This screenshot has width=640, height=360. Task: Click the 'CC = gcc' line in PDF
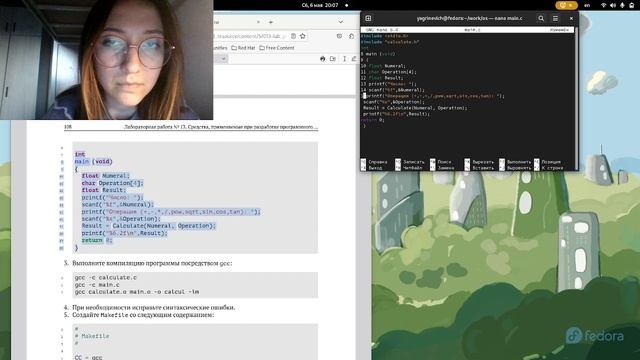pos(89,357)
